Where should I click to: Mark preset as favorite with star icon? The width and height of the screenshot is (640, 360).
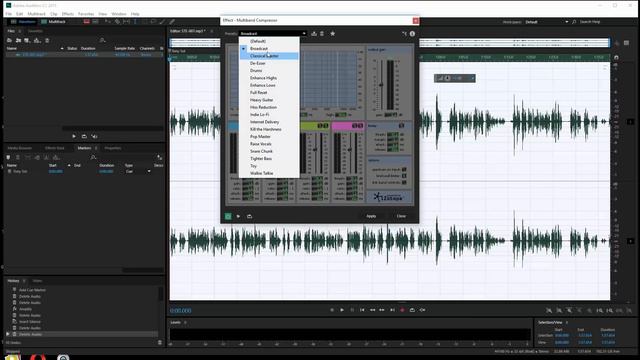(333, 33)
